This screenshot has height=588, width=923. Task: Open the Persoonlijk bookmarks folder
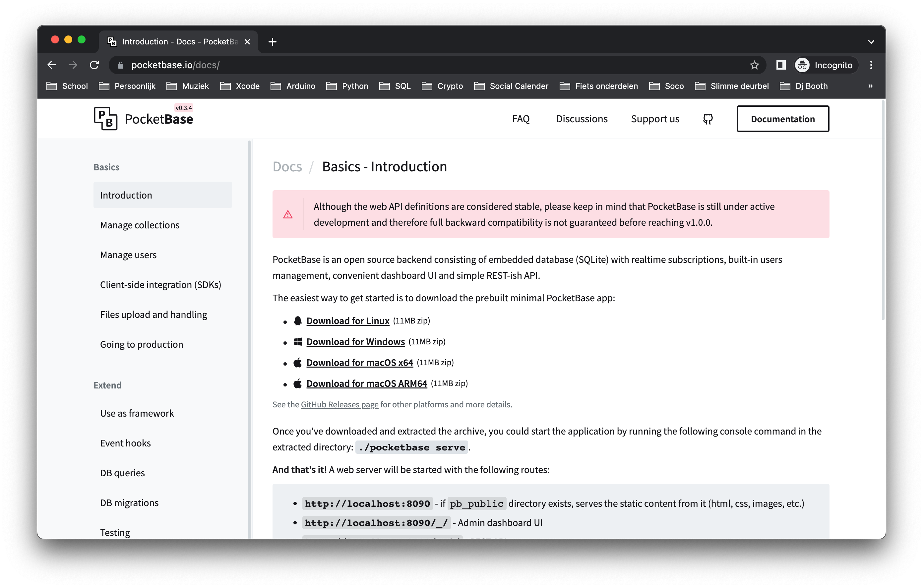pos(127,86)
